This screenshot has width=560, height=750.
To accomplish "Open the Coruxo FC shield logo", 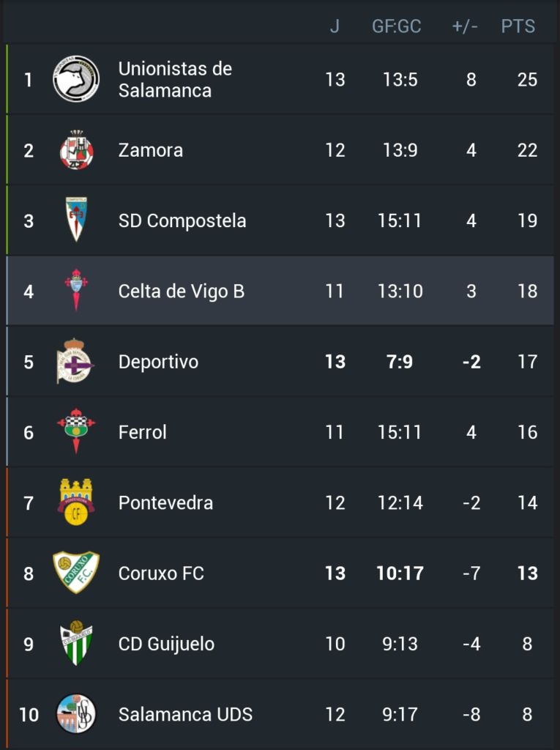I will (76, 573).
